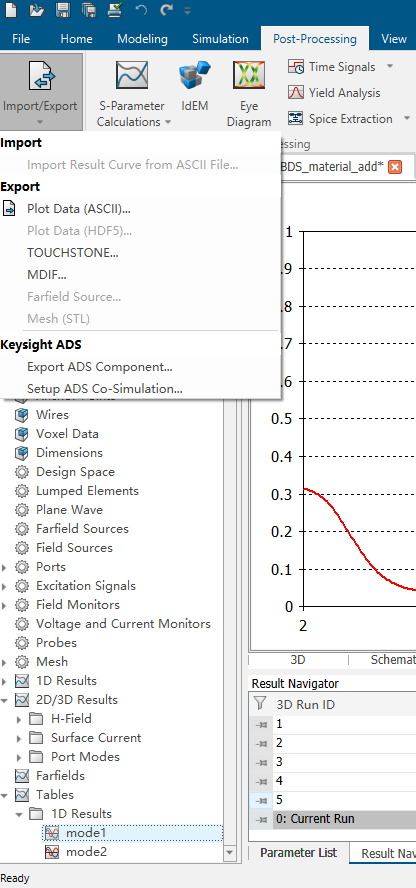Screen dimensions: 416x888
Task: Expand the H-Field folder
Action: click(x=19, y=719)
